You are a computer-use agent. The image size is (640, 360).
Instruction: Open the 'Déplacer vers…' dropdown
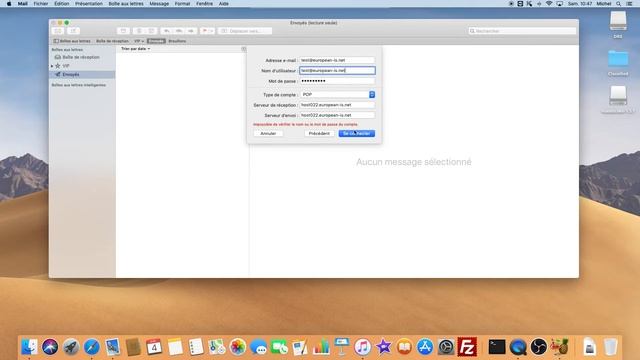pyautogui.click(x=245, y=31)
